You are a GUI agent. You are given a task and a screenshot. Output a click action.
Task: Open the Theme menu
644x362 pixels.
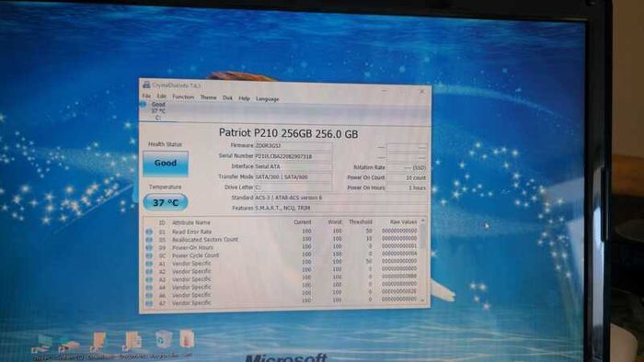coord(208,97)
